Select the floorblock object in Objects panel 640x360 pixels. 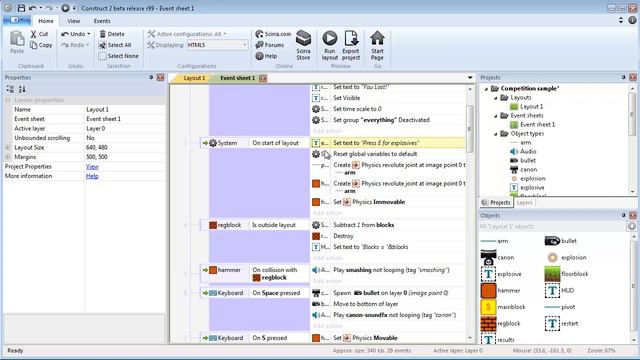tap(567, 274)
